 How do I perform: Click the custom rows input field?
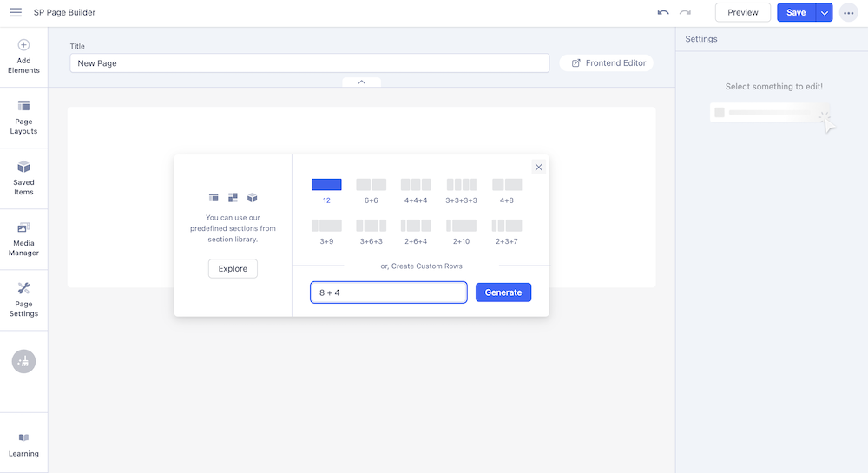pyautogui.click(x=388, y=292)
